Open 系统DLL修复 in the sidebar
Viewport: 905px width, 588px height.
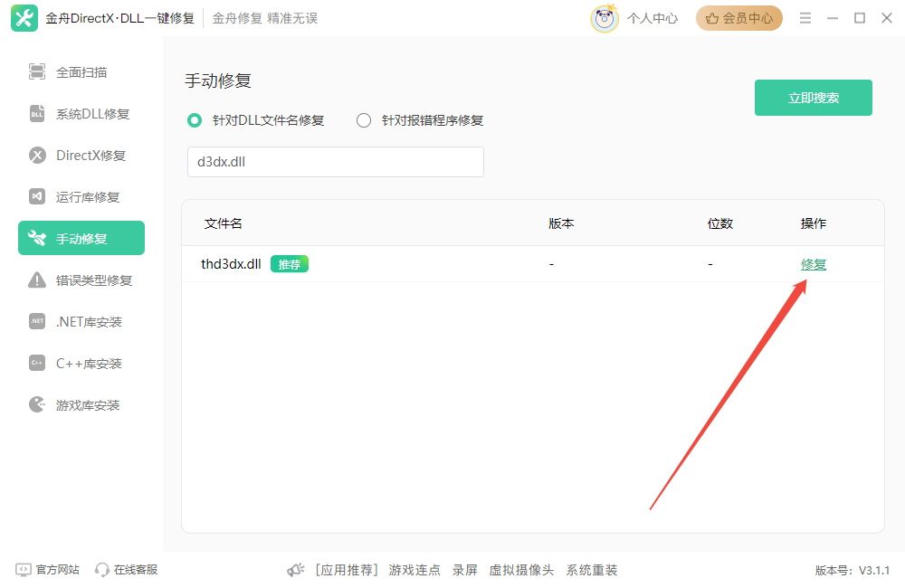(81, 114)
